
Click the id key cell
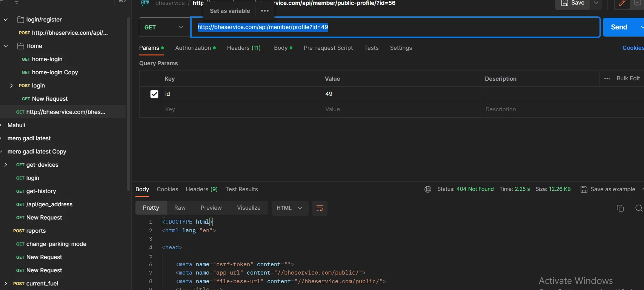(241, 94)
